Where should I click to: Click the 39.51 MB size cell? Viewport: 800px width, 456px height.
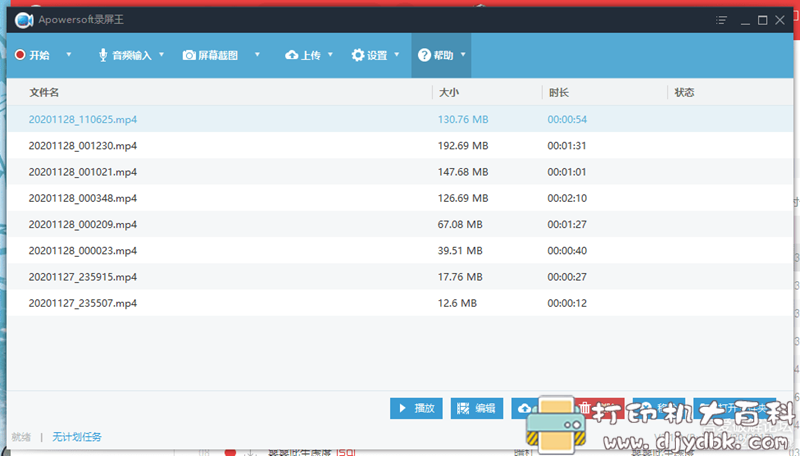460,251
